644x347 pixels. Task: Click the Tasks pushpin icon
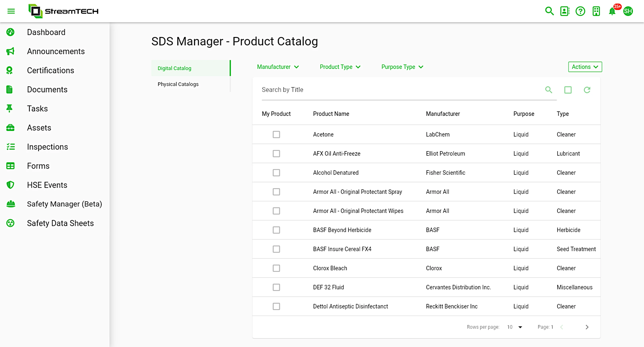(x=10, y=109)
